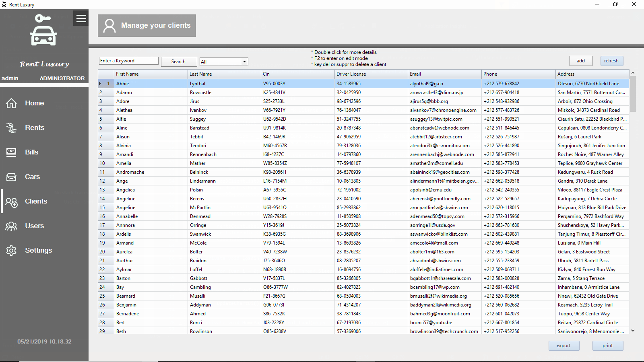Select the First Name cell Adamo

tap(151, 93)
